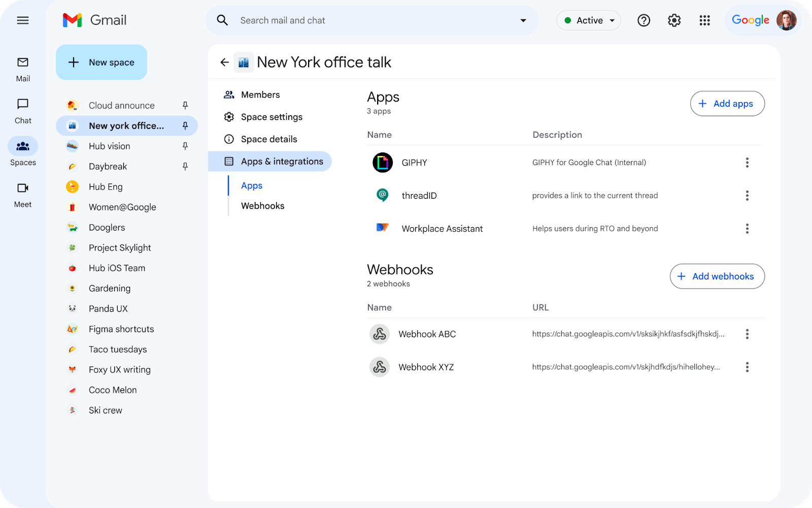Screen dimensions: 812x508
Task: Click 'provides a link to the current thread'
Action: click(x=595, y=196)
